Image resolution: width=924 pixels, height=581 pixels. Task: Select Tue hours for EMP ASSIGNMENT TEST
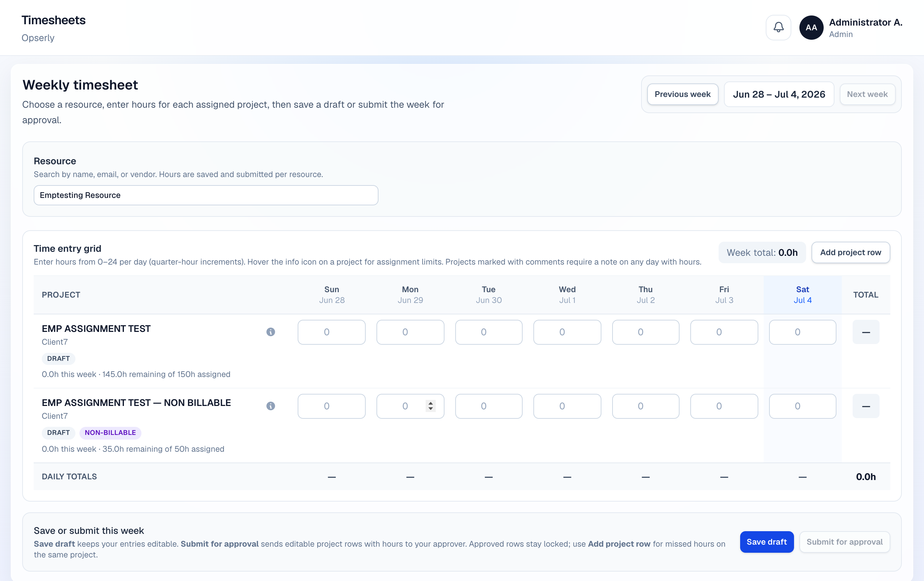coord(489,332)
